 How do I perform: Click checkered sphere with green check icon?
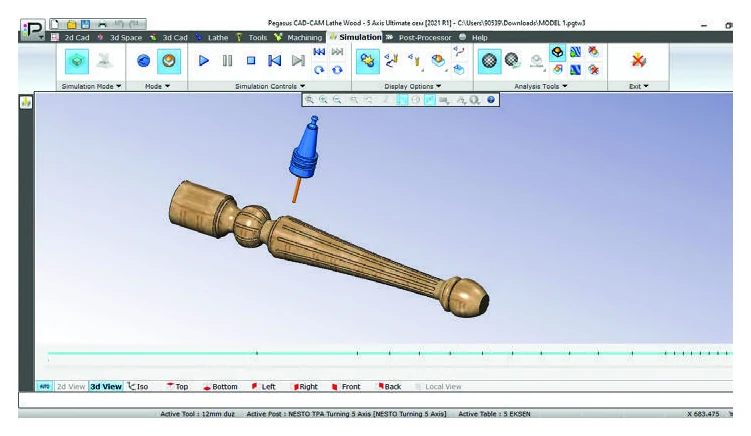tap(512, 61)
